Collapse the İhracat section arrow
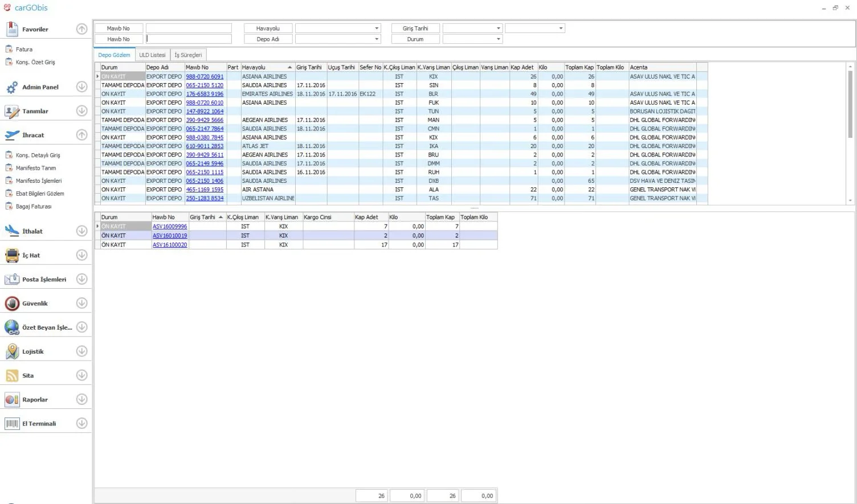Image resolution: width=857 pixels, height=504 pixels. (x=81, y=135)
